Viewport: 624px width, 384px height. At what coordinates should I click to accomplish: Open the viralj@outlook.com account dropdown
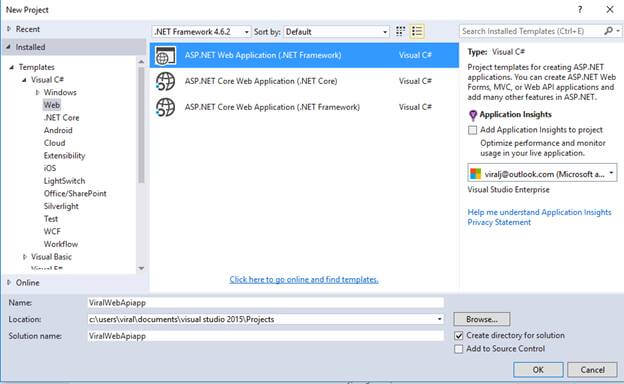tap(542, 173)
